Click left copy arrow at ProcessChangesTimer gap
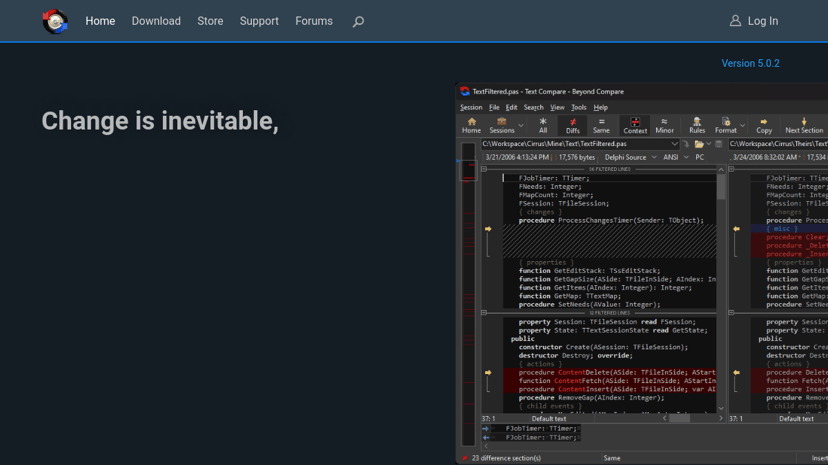 tap(488, 229)
